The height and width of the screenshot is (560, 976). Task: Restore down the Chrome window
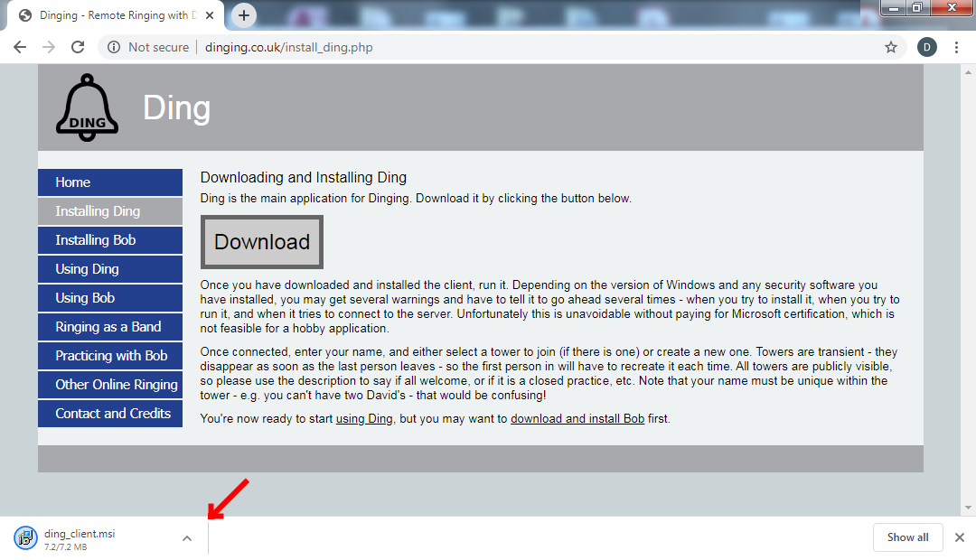tap(917, 7)
